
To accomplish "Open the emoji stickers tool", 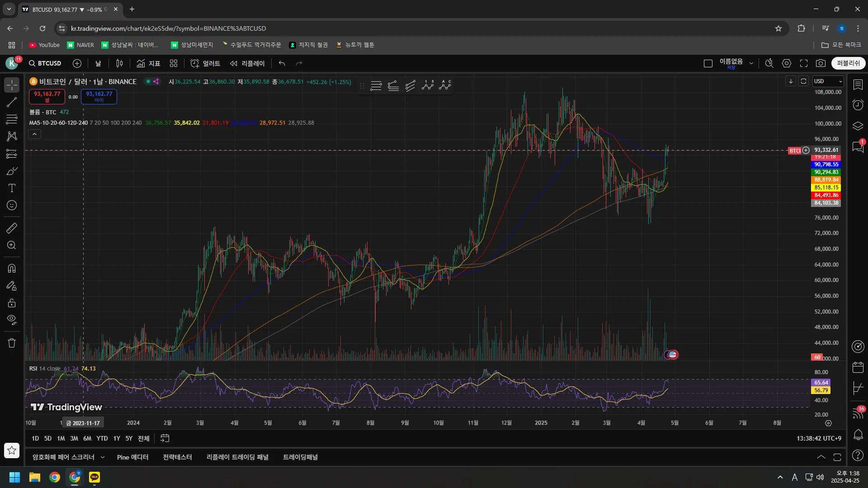I will (12, 205).
